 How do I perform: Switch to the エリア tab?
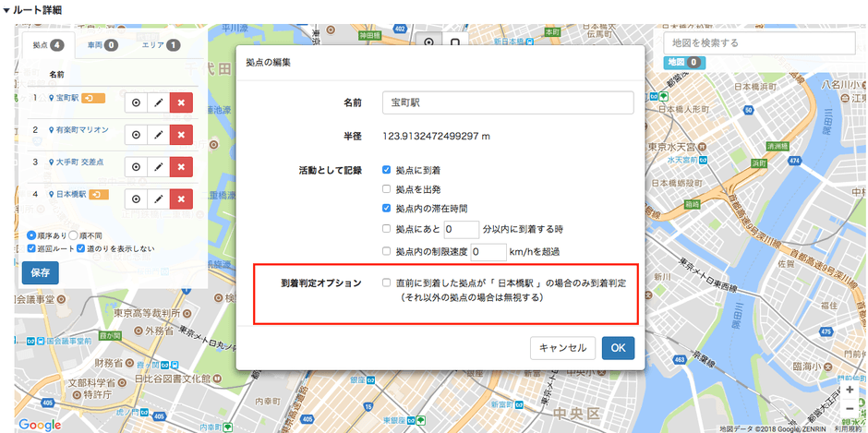point(160,44)
